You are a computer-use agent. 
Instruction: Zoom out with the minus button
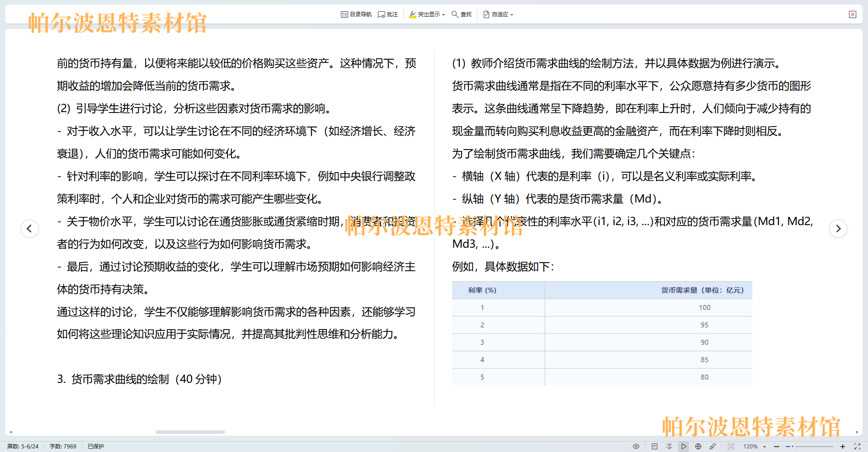coord(777,446)
